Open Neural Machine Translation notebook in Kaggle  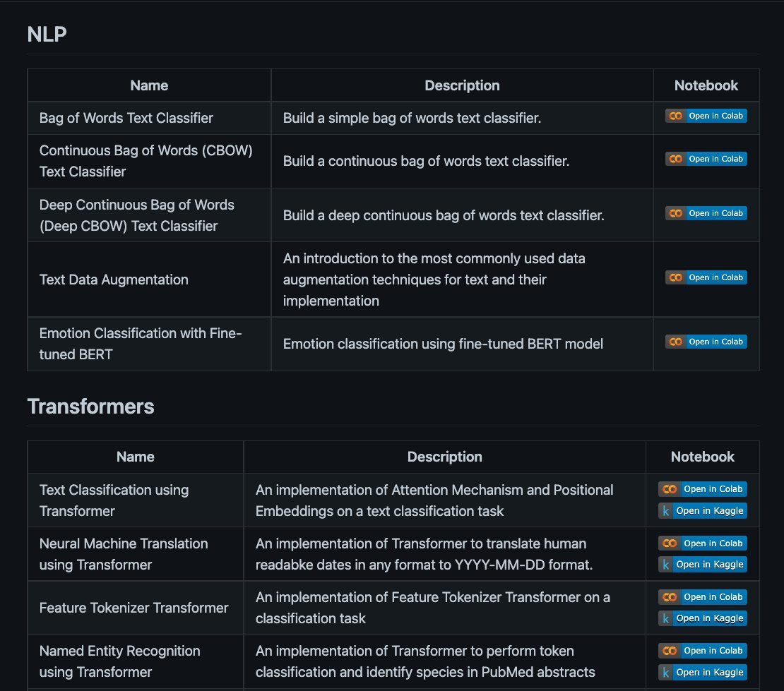coord(703,564)
